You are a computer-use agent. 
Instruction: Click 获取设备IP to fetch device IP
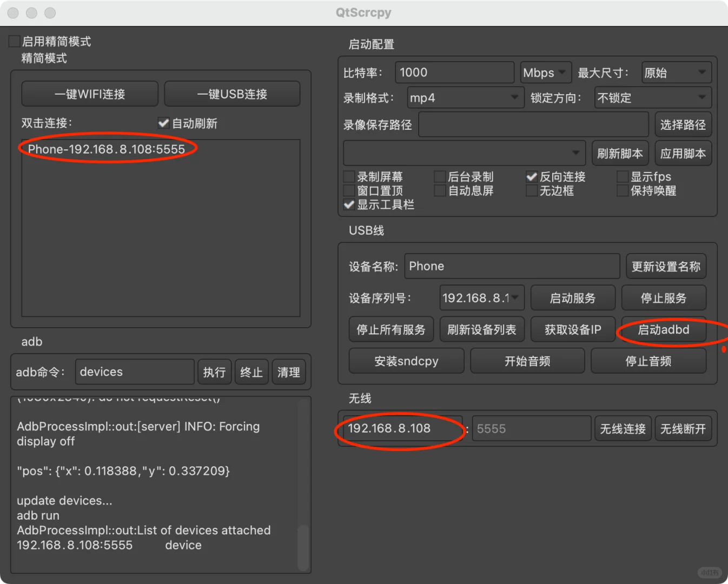coord(573,329)
